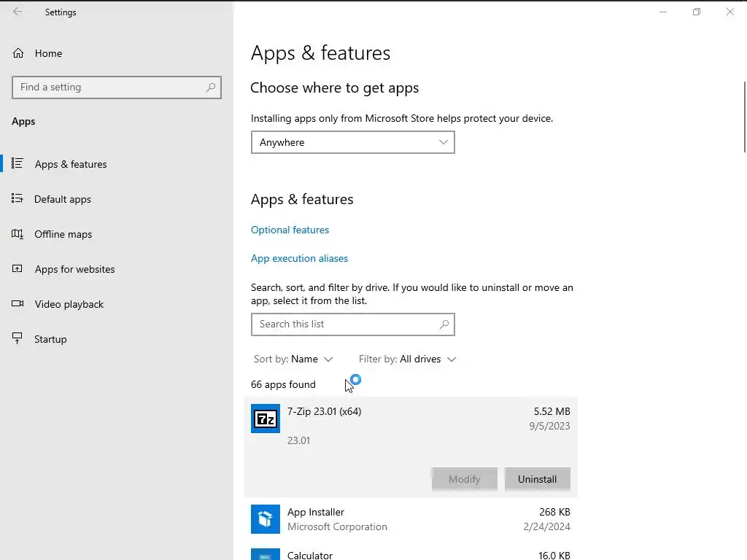Open the Sort by Name dropdown
747x560 pixels.
tap(293, 359)
